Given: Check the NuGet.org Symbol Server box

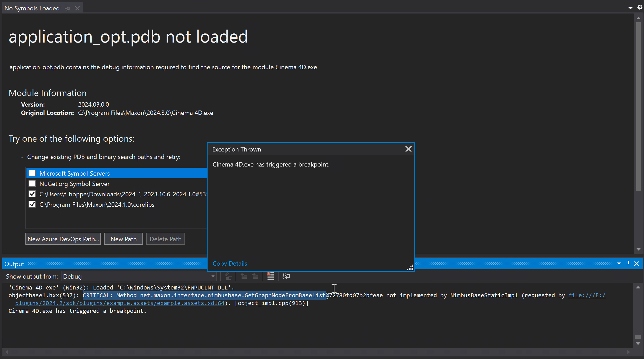Looking at the screenshot, I should [x=32, y=183].
